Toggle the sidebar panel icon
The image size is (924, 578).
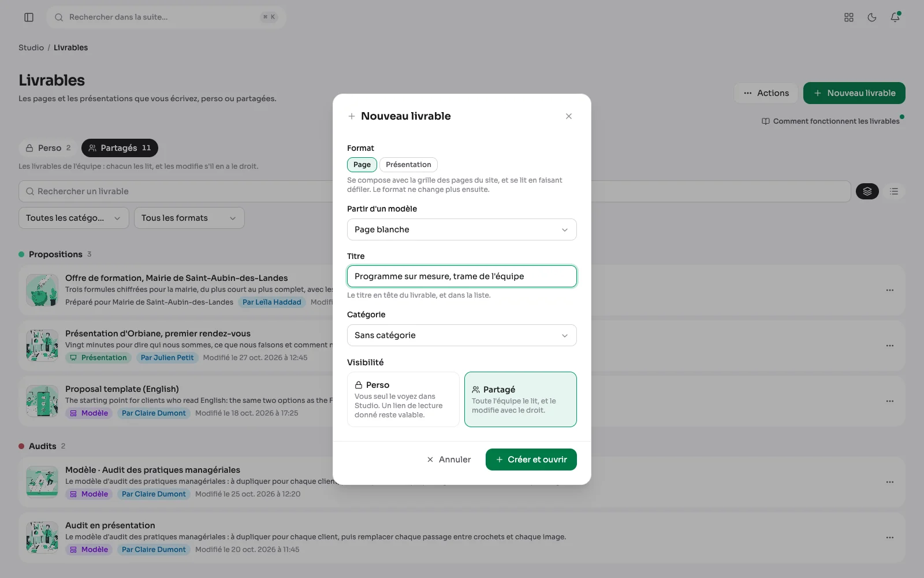click(x=29, y=17)
